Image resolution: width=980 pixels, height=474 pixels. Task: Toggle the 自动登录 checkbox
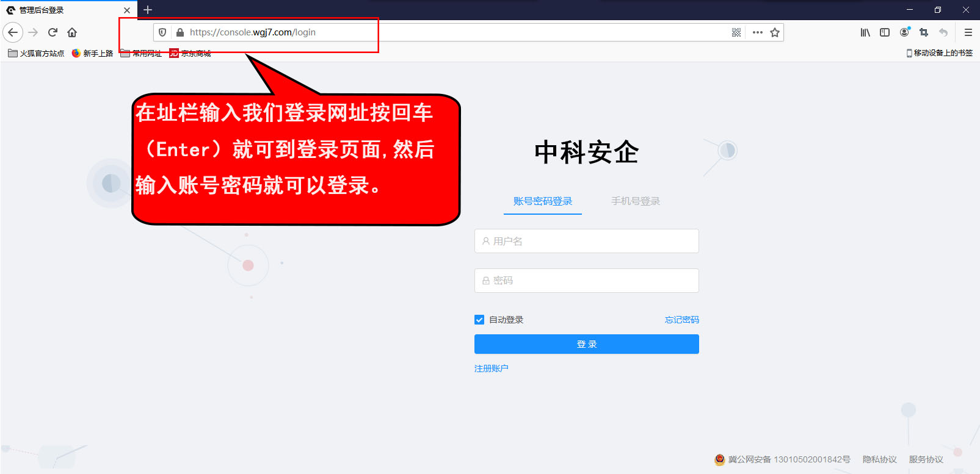(479, 320)
